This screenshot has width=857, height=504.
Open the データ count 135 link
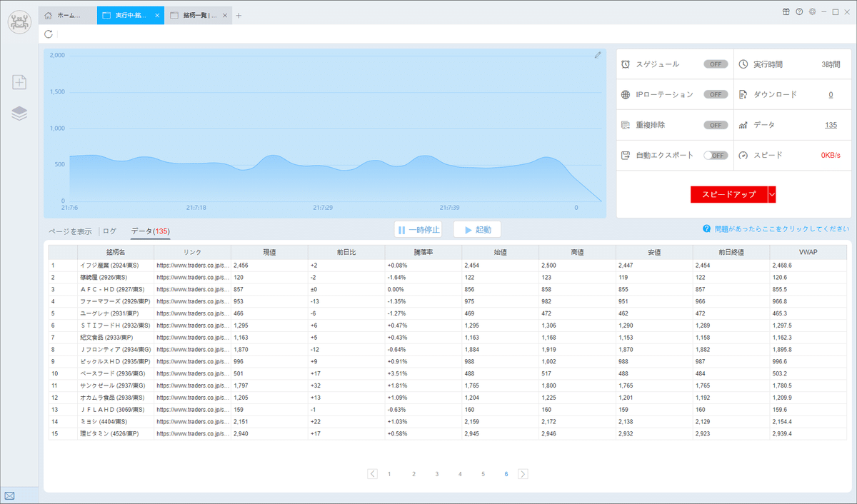[x=831, y=125]
